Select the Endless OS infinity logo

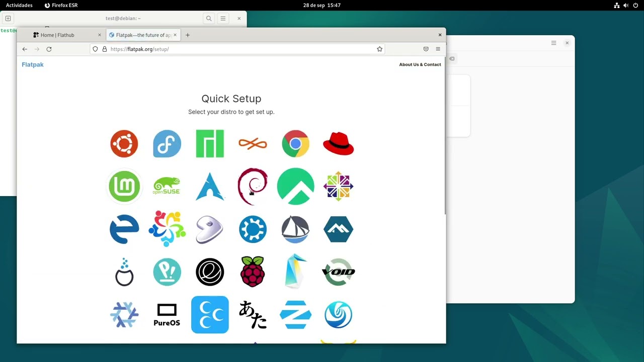point(253,144)
